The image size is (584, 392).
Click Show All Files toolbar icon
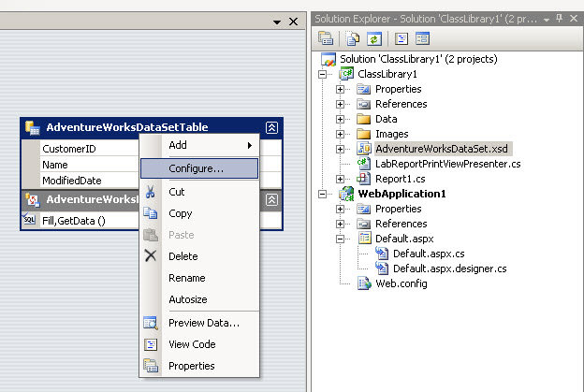pyautogui.click(x=352, y=38)
